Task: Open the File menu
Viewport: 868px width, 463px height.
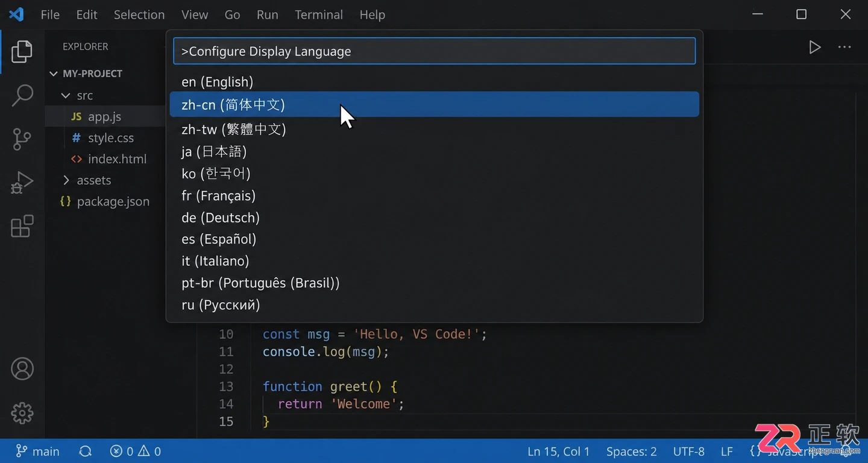Action: [50, 14]
